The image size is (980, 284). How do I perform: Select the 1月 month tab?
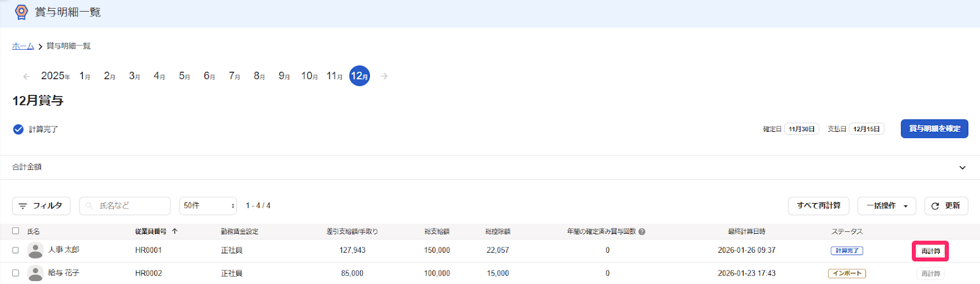coord(85,76)
